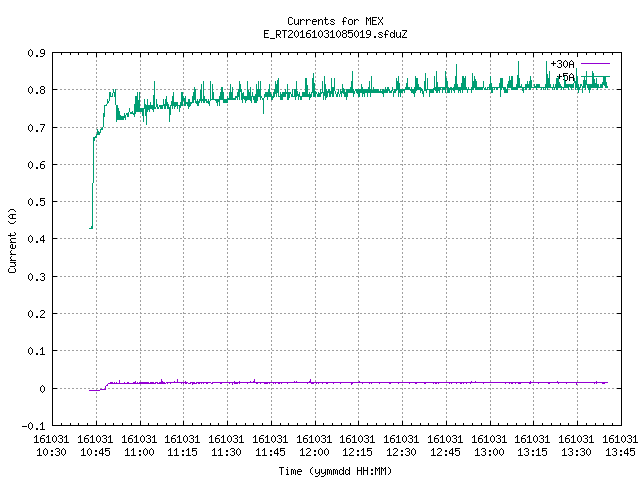
Task: Click the x-axis label 161031 12:45
Action: click(x=445, y=446)
